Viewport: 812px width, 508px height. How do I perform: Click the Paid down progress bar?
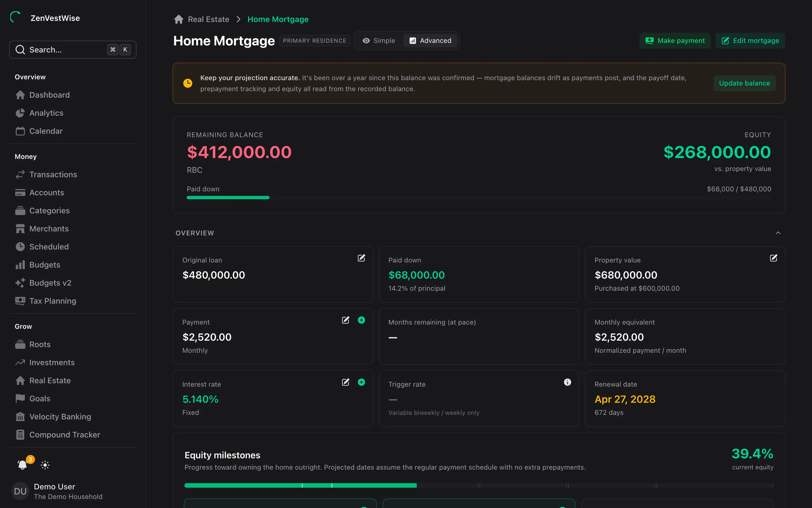tap(479, 198)
